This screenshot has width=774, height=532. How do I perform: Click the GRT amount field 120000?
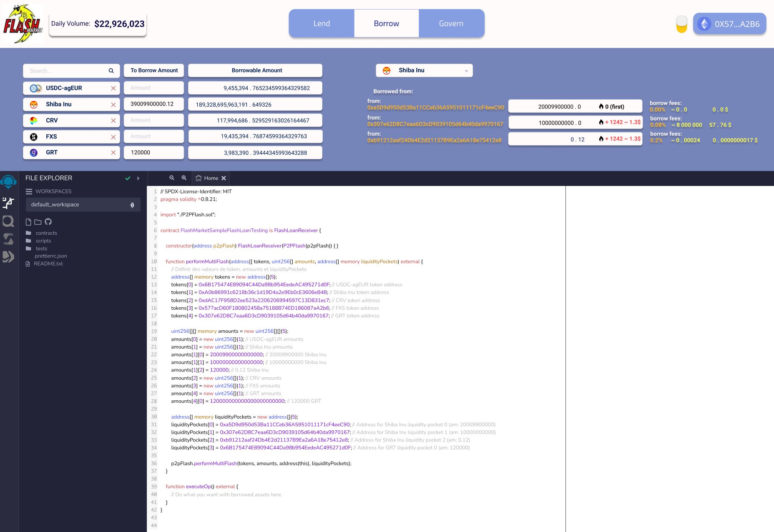[x=154, y=153]
